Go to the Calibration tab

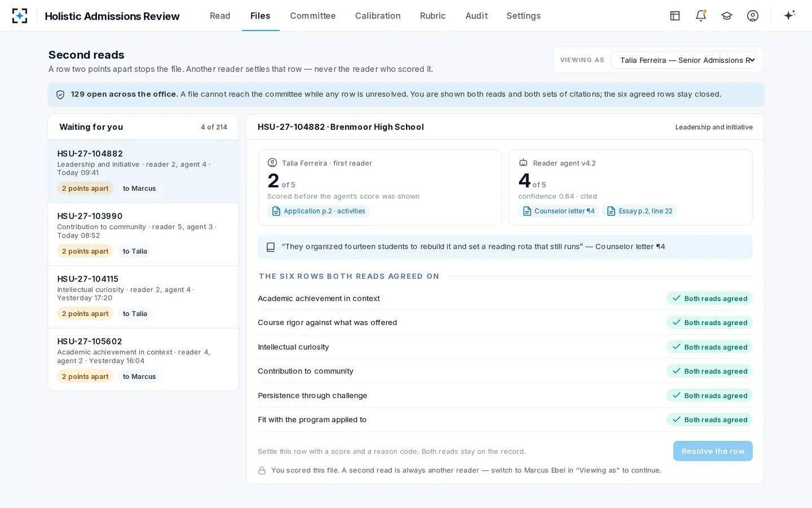click(378, 16)
